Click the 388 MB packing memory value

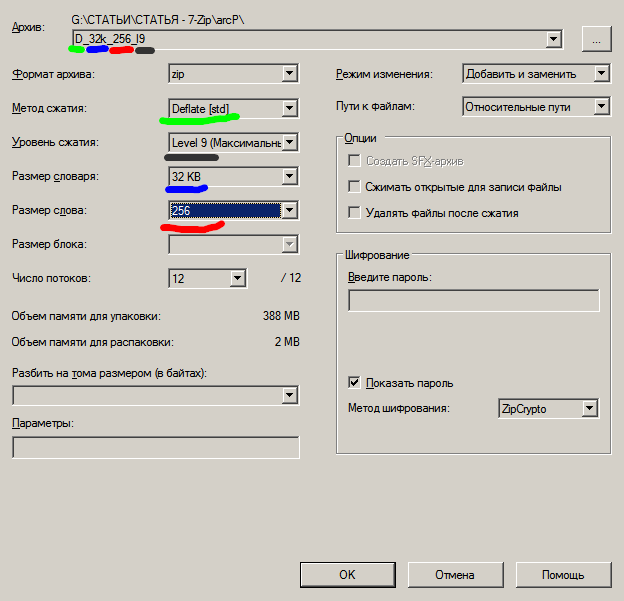pyautogui.click(x=281, y=316)
